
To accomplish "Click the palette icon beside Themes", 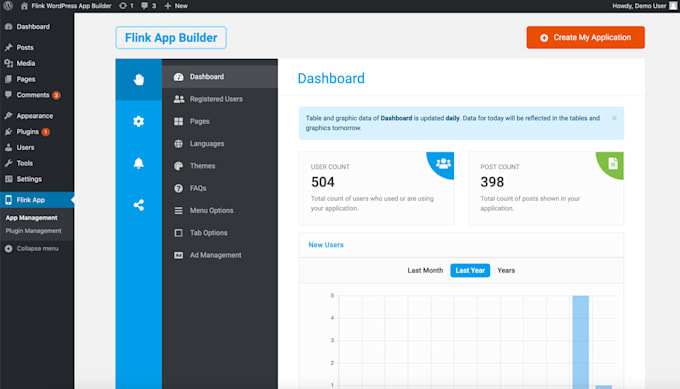I will point(178,166).
